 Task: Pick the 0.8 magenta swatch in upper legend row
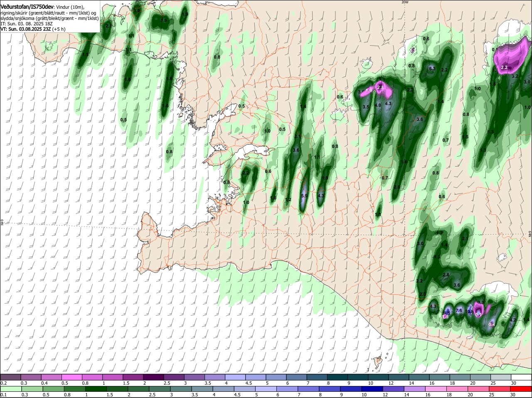(x=92, y=377)
